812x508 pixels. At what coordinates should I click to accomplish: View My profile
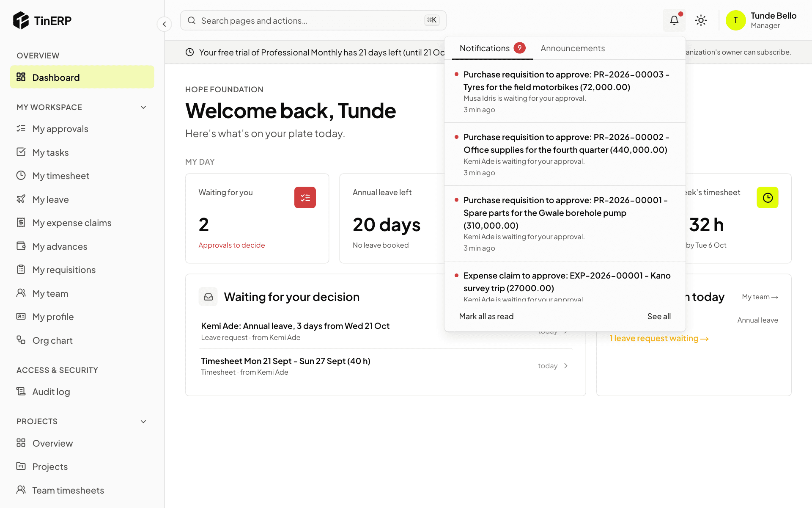(x=82, y=317)
